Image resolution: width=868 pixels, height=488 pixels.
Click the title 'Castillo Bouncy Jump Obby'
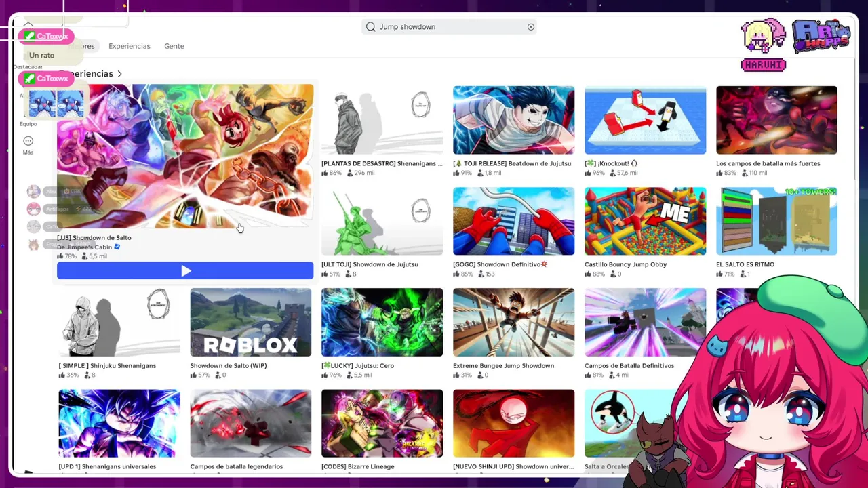tap(625, 264)
